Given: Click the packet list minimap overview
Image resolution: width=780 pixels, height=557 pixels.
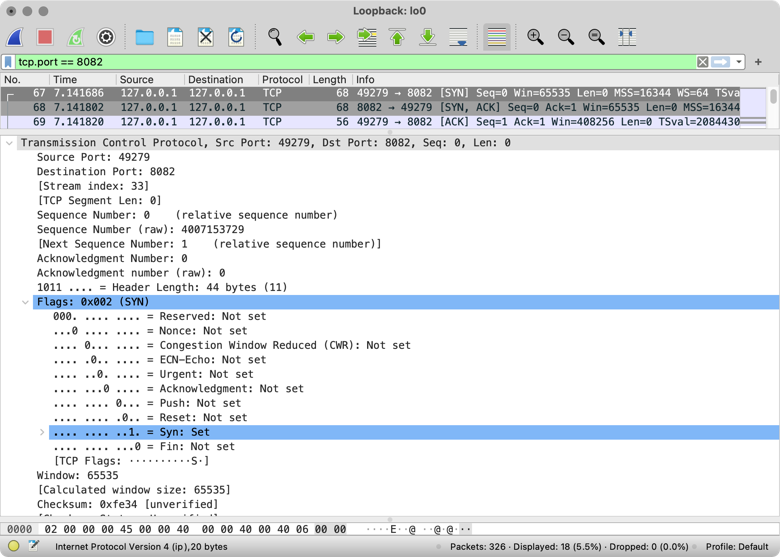Looking at the screenshot, I should [753, 107].
